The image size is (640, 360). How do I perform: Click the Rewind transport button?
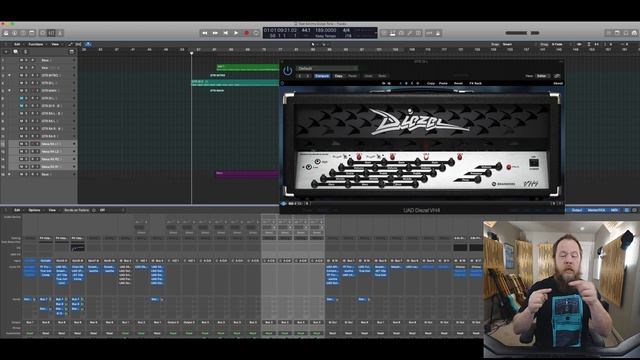coord(205,33)
